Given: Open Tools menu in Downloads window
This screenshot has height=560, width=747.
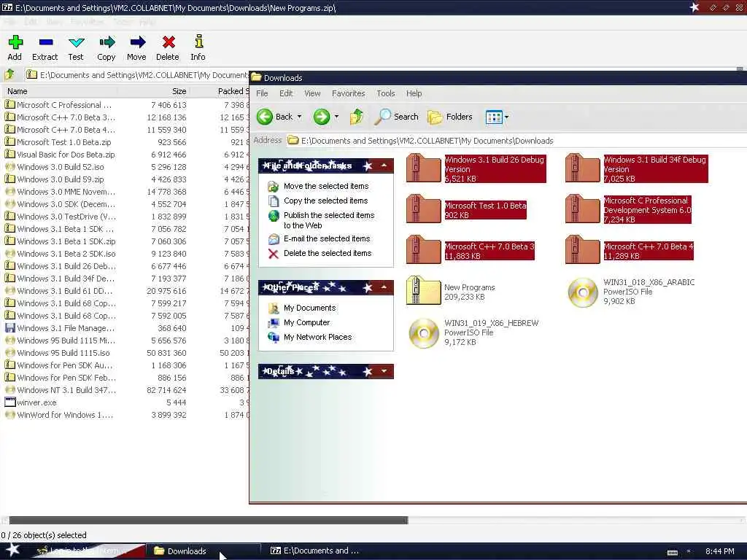Looking at the screenshot, I should click(385, 93).
